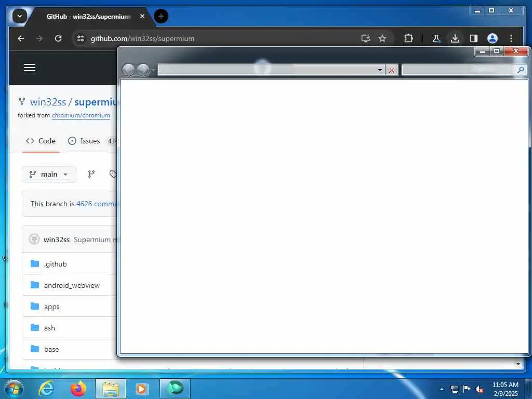Open the Downloads icon in the toolbar
532x399 pixels.
455,38
